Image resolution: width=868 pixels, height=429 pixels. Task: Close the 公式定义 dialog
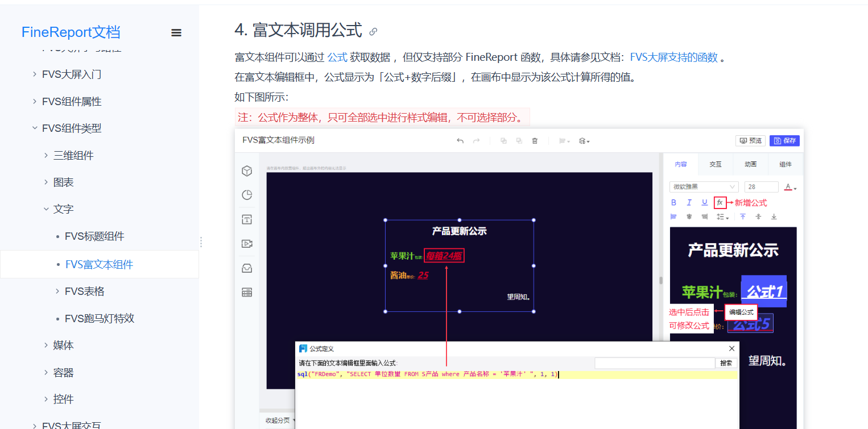(732, 348)
